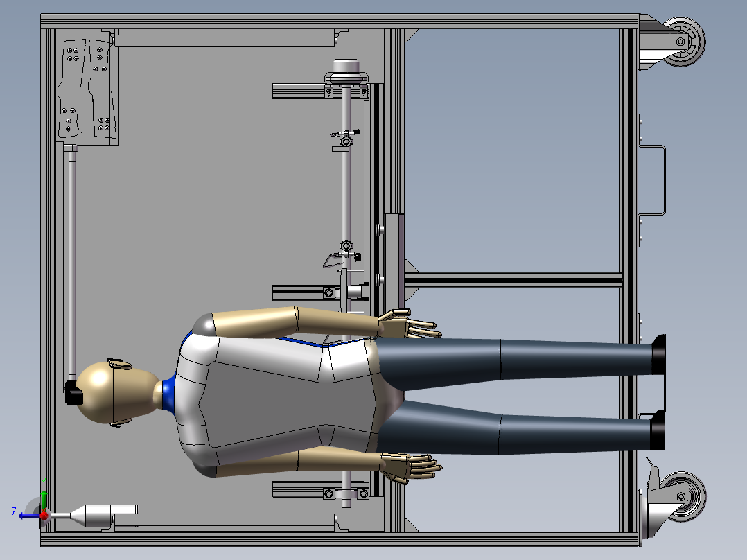Select the mannequin's lower hand
Image resolution: width=747 pixels, height=560 pixels.
411,468
